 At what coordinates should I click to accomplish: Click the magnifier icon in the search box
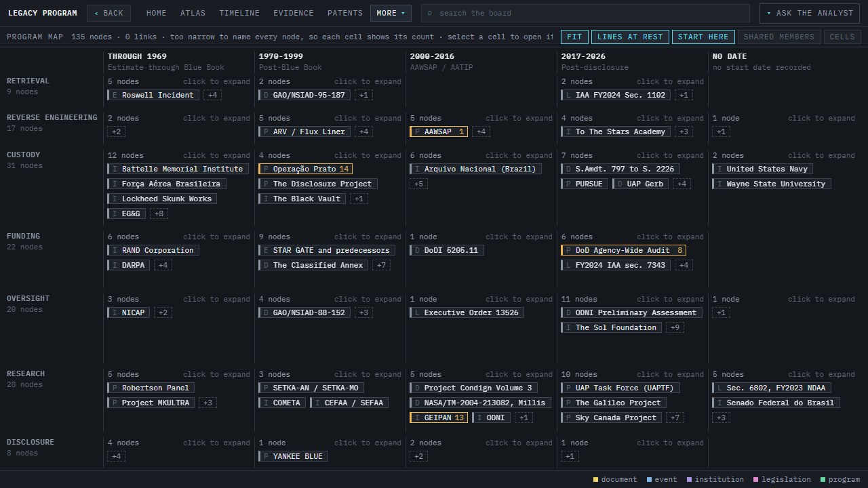[429, 13]
